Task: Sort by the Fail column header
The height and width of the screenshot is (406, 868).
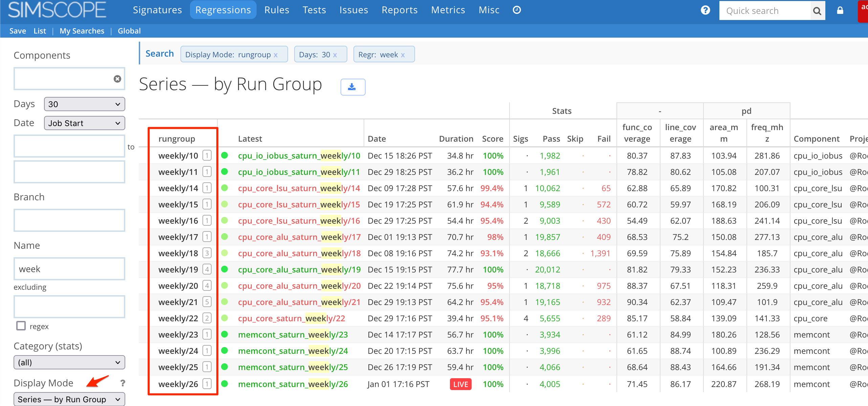Action: click(604, 139)
